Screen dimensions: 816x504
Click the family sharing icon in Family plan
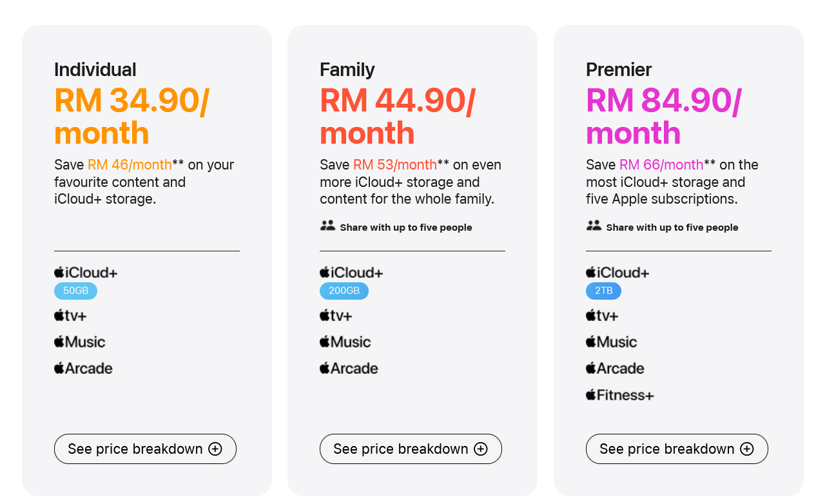coord(327,226)
